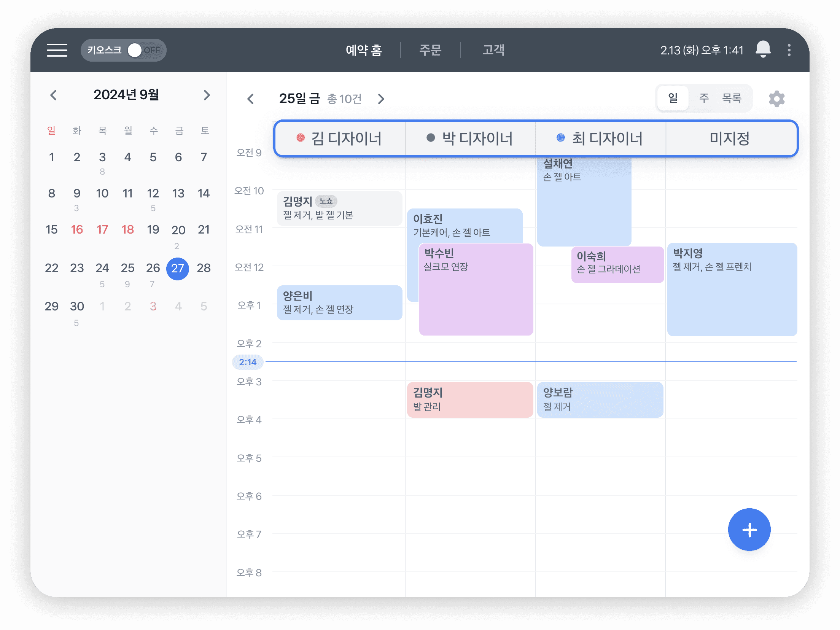
Task: Go to previous day in schedule
Action: click(x=250, y=99)
